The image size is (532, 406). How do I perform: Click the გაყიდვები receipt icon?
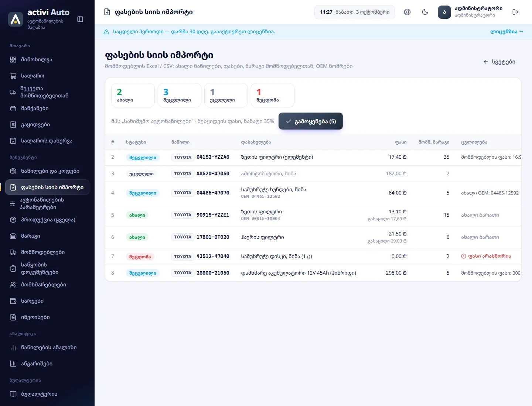click(13, 124)
